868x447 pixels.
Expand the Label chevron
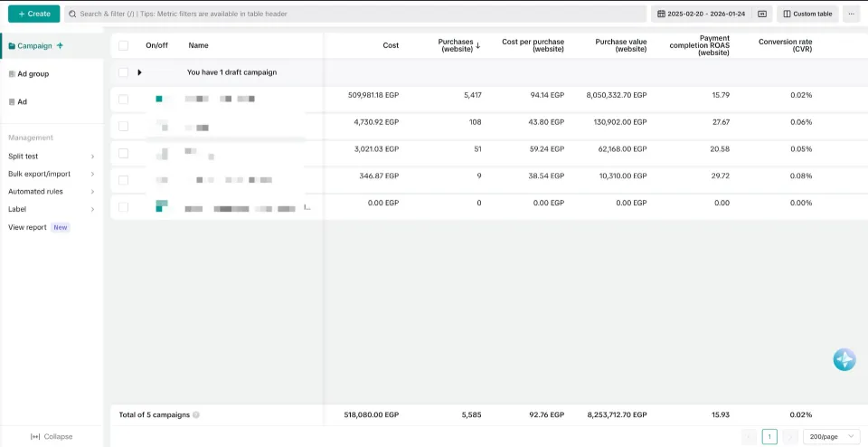pos(92,209)
